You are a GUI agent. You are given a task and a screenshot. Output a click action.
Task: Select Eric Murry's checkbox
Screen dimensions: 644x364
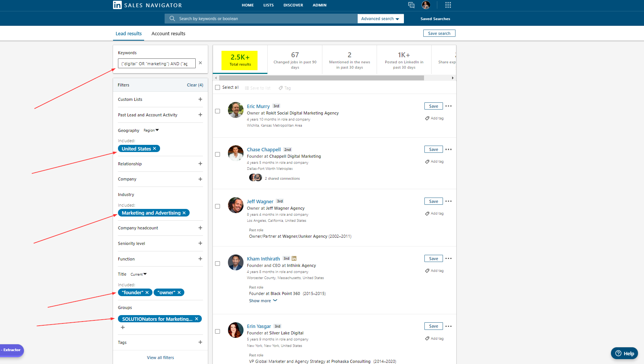[x=218, y=111]
